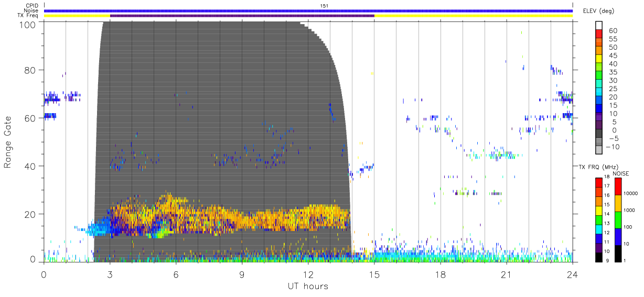Image resolution: width=644 pixels, height=297 pixels.
Task: Select the green 100-1000 segment in NOISE colorbar
Action: [x=618, y=219]
